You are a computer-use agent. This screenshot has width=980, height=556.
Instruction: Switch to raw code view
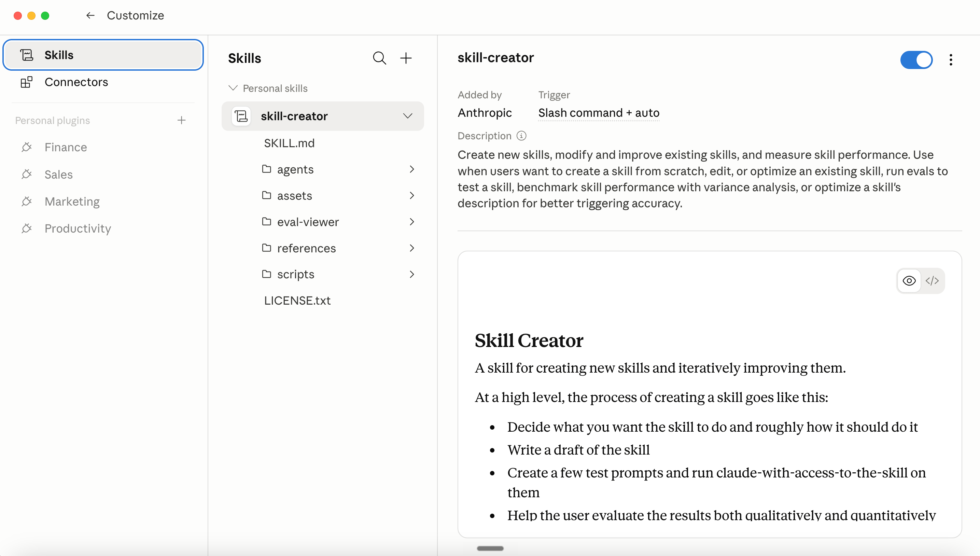click(932, 281)
